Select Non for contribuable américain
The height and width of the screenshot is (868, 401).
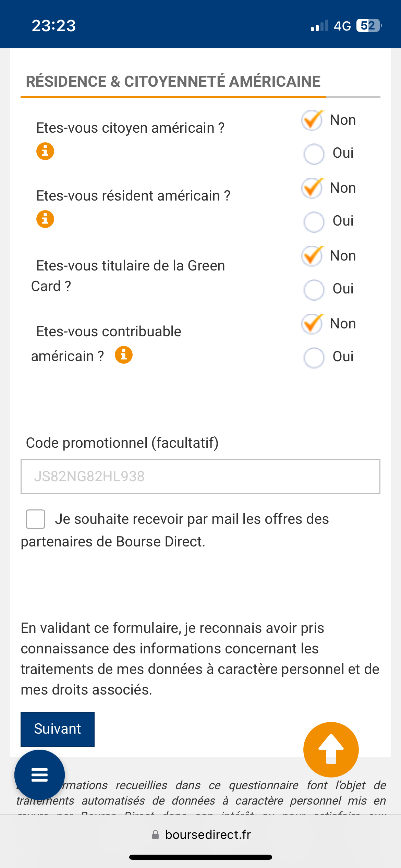pos(312,324)
